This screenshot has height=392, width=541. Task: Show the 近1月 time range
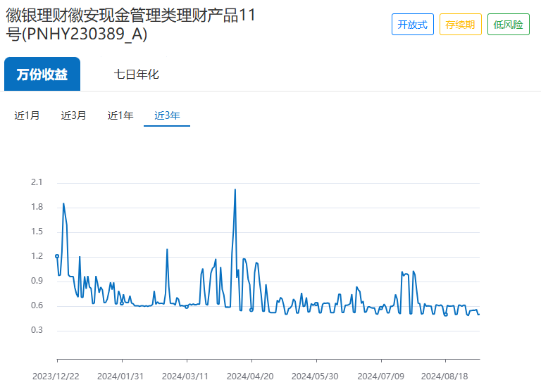(x=27, y=115)
